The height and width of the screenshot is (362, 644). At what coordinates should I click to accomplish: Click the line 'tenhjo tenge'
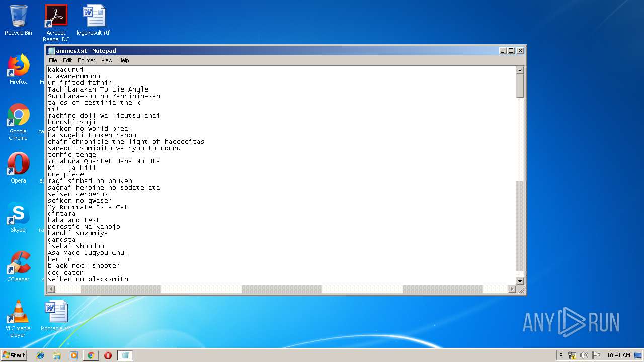pos(72,155)
